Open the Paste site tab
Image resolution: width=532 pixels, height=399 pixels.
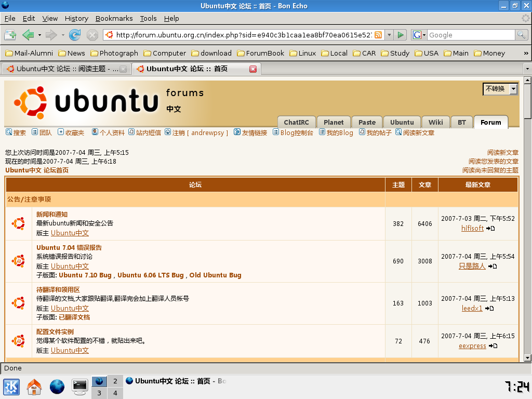pyautogui.click(x=367, y=122)
